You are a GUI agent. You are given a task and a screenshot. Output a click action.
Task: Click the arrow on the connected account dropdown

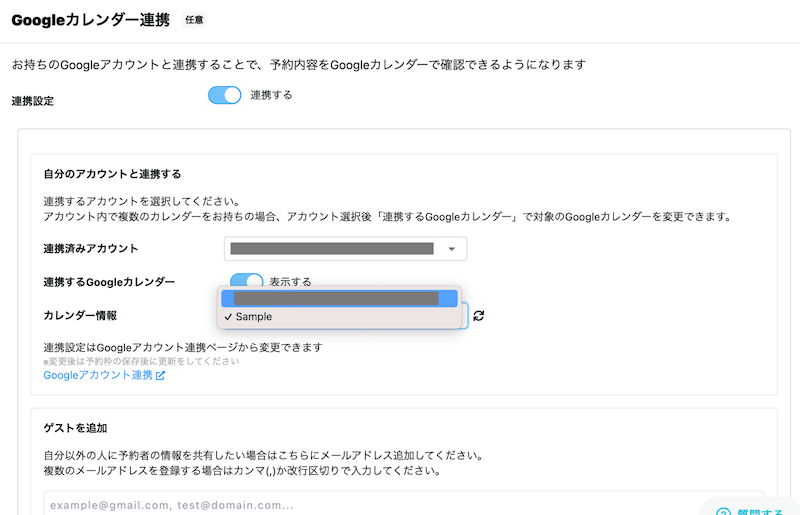pyautogui.click(x=452, y=249)
